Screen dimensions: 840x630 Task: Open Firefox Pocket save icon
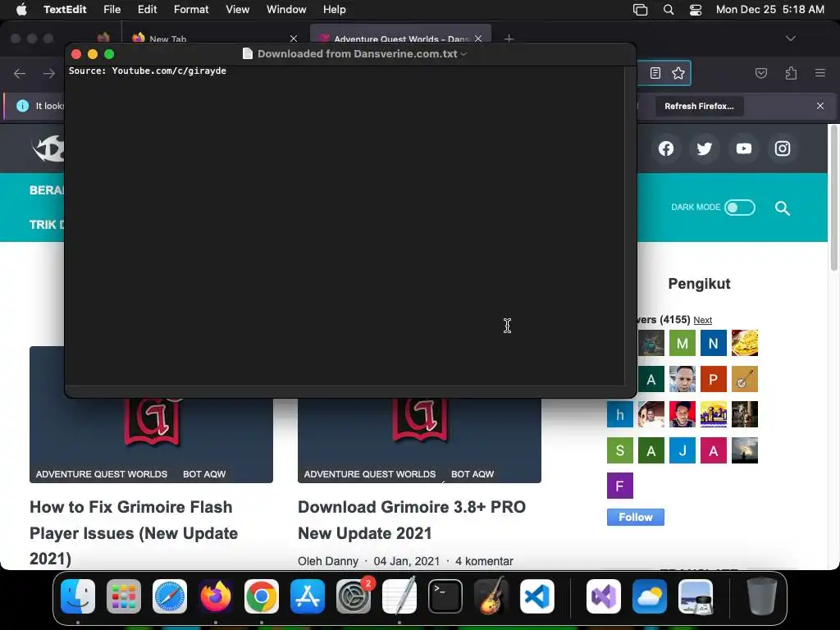[x=760, y=73]
